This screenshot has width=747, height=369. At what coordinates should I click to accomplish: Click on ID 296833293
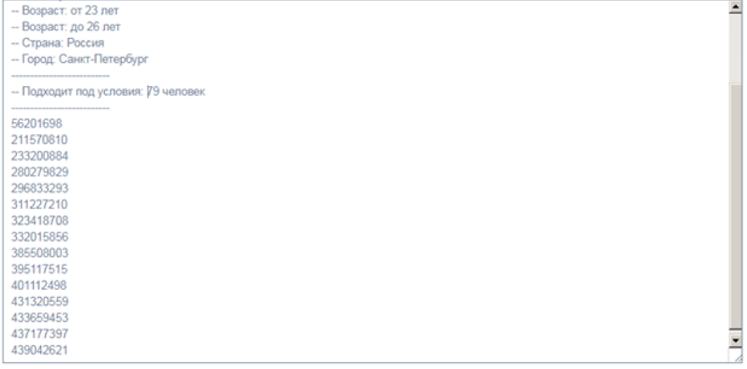[x=40, y=189]
